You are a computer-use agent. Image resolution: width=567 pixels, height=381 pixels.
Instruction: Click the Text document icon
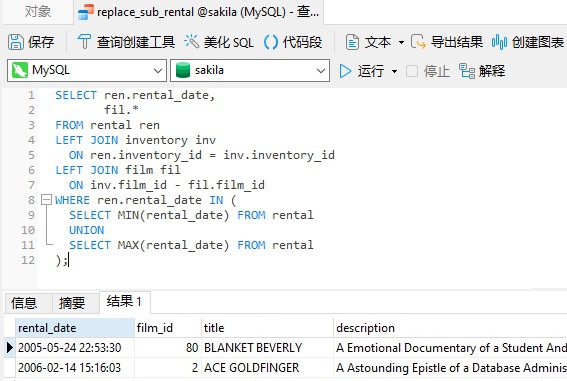pos(352,42)
